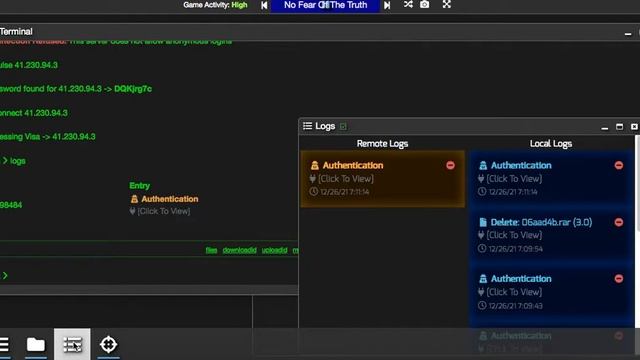640x360 pixels.
Task: Click the 'Remote Logs' column header
Action: click(382, 144)
